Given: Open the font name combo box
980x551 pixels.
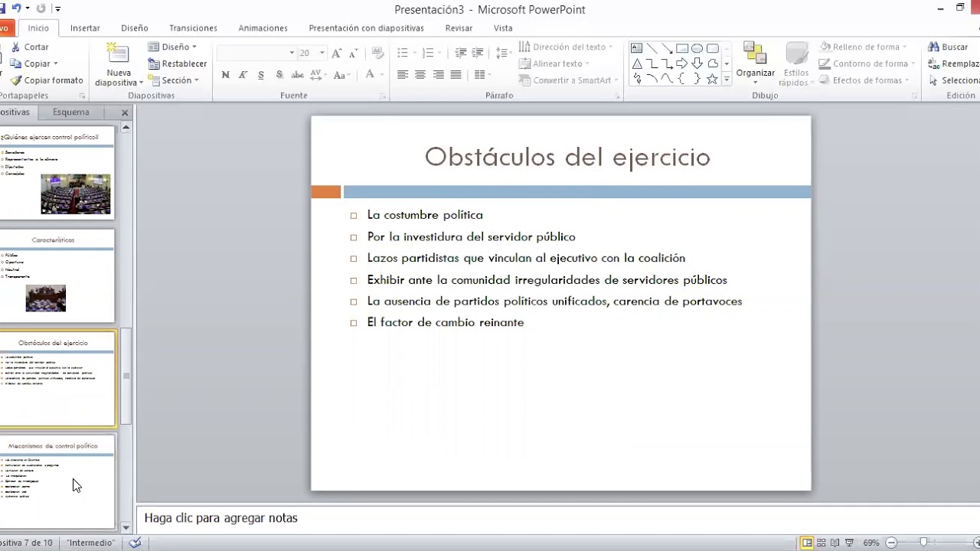Looking at the screenshot, I should click(256, 53).
